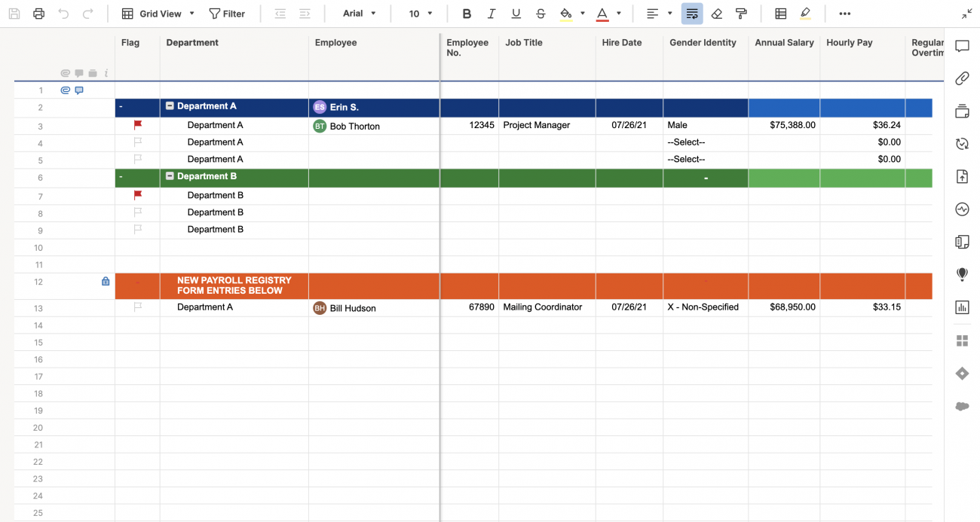Viewport: 980px width, 522px height.
Task: Open the Conversations panel from the right sidebar
Action: 962,46
